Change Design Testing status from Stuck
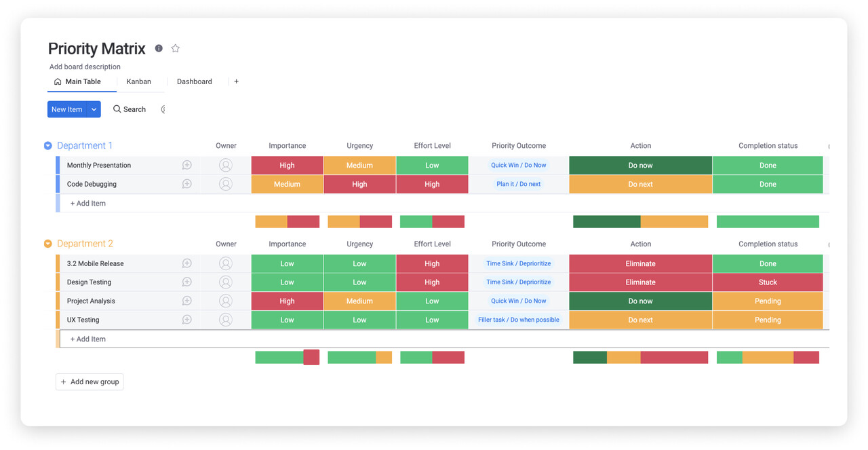Viewport: 868px width, 450px height. (767, 282)
